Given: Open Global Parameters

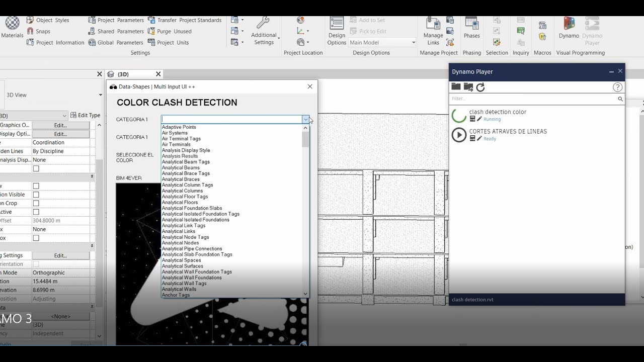Looking at the screenshot, I should pos(116,43).
